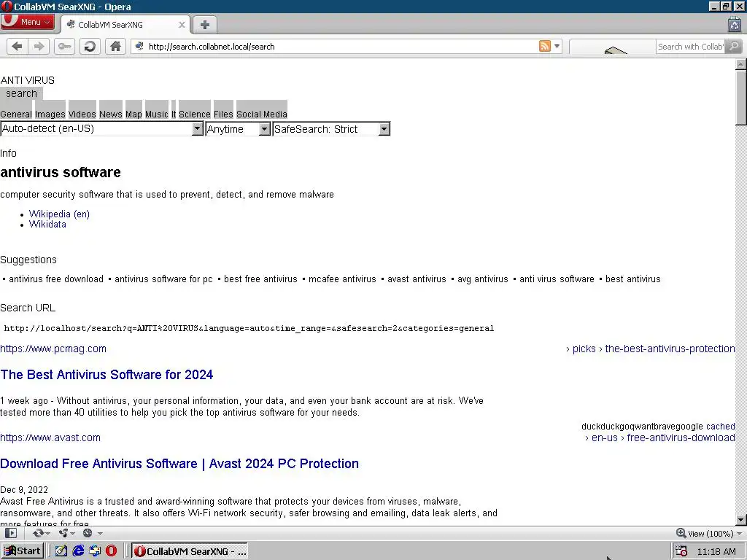The height and width of the screenshot is (560, 747).
Task: Open the Wikipedia (en) link
Action: coord(59,214)
